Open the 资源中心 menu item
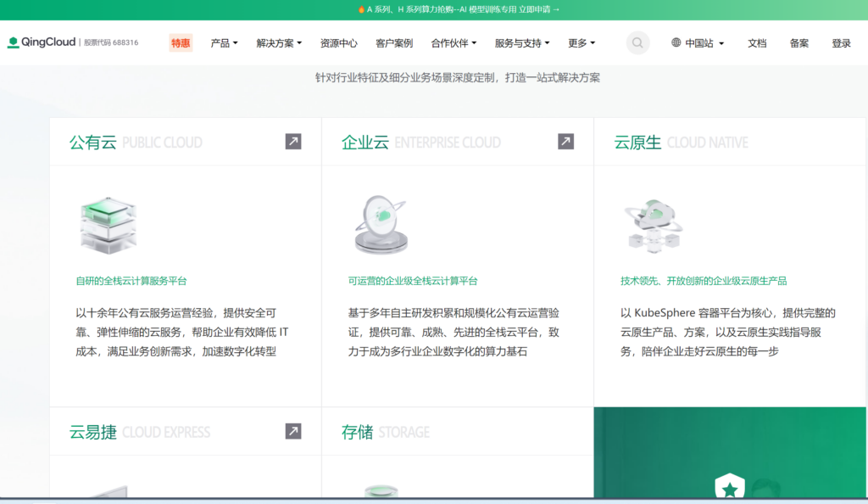 (x=337, y=42)
